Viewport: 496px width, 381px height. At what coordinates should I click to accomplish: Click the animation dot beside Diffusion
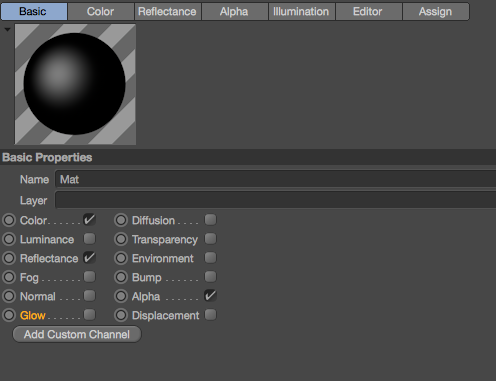[x=121, y=220]
